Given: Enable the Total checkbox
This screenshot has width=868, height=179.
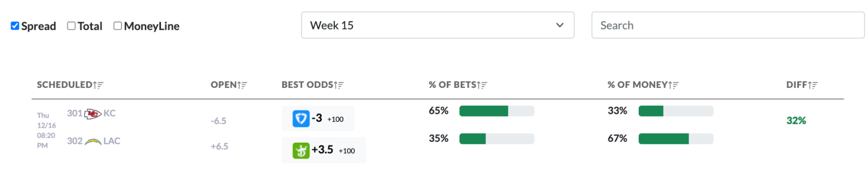Looking at the screenshot, I should click(x=71, y=26).
